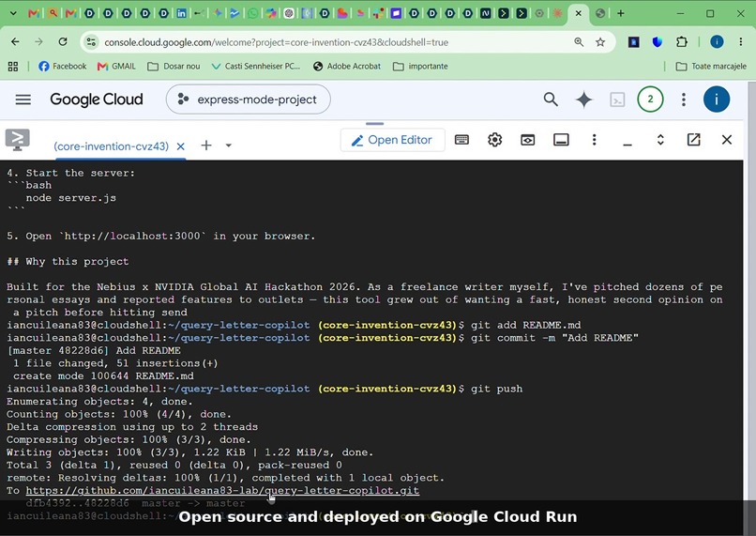Open the Chrome three-dot menu

pos(741,42)
